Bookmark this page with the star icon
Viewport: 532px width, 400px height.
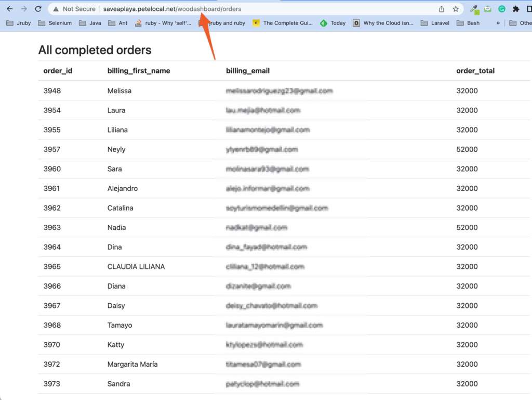point(456,9)
